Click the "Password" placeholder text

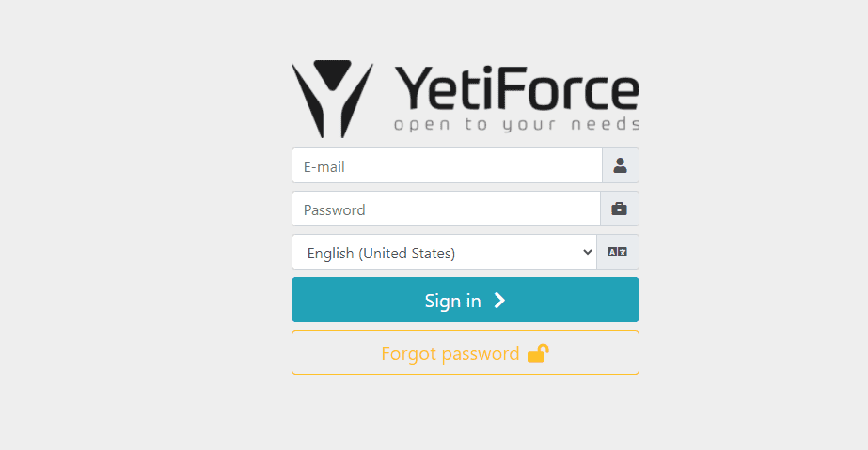(x=334, y=210)
